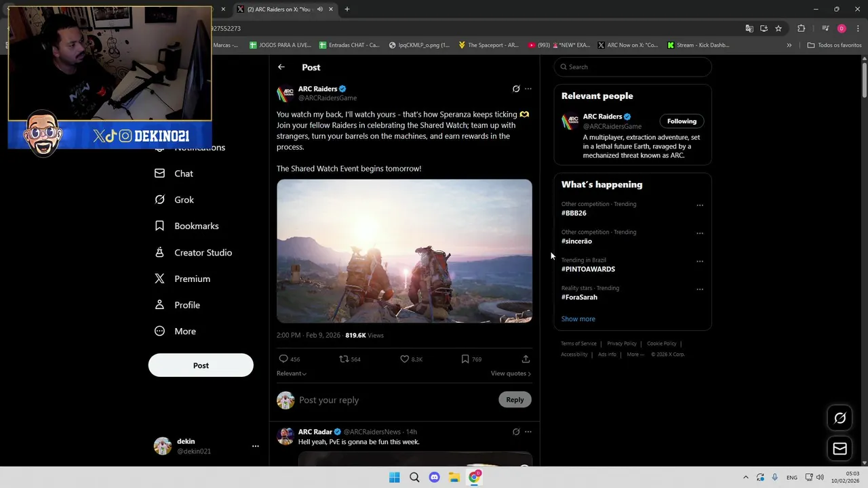The image size is (868, 488).
Task: Click the Search field
Action: tap(633, 67)
